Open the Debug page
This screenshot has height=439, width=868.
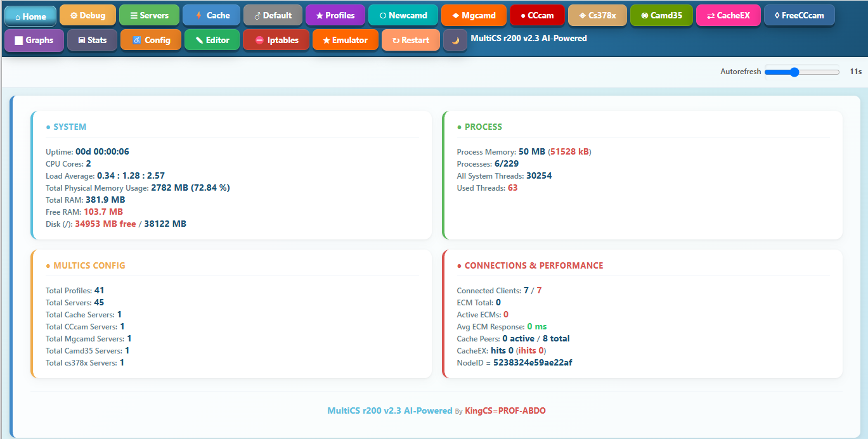(88, 15)
